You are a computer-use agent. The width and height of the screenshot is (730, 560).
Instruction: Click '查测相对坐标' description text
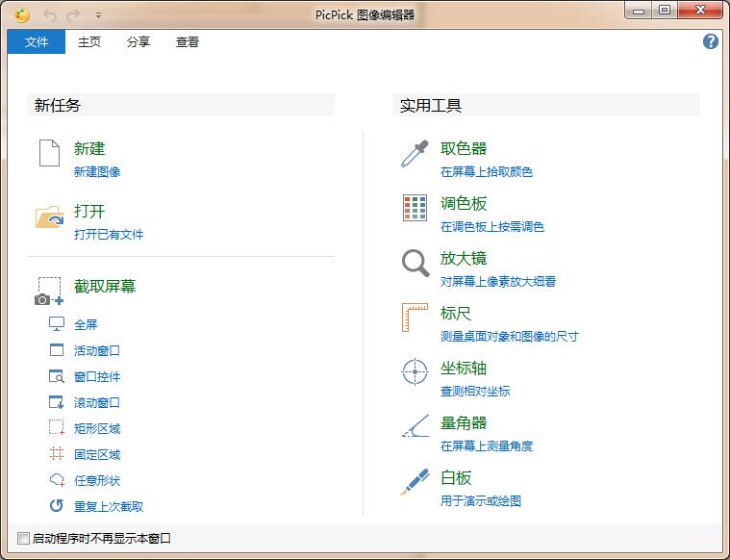click(475, 392)
